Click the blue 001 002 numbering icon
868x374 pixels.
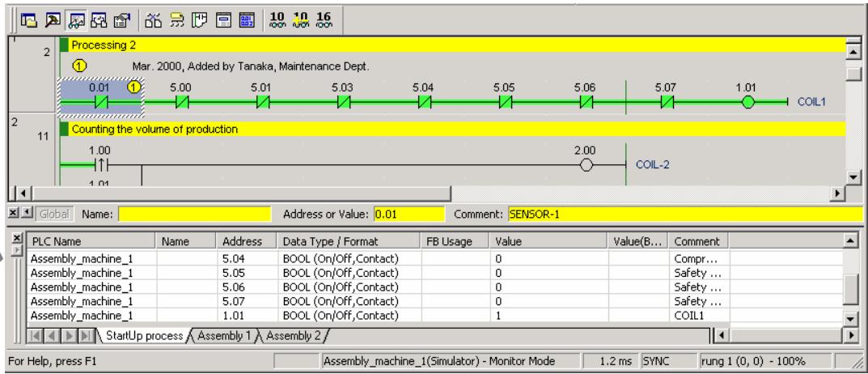pos(247,20)
